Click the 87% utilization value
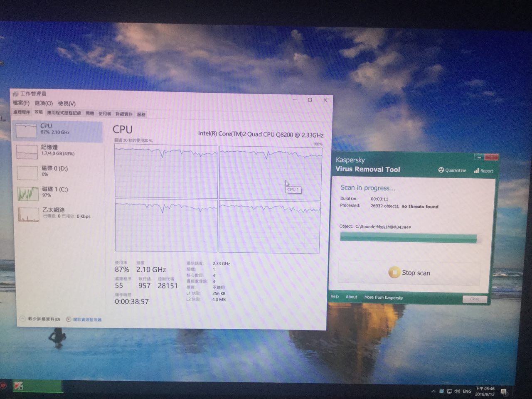Screen dimensions: 532x399 (x=122, y=269)
